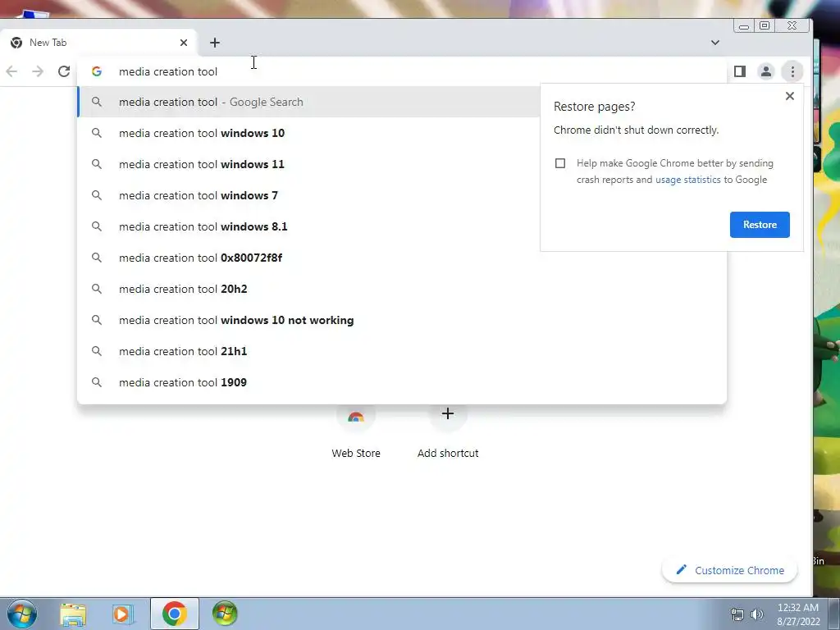Open the taskbar clock showing 12:32 AM
The image size is (840, 630).
click(x=798, y=614)
